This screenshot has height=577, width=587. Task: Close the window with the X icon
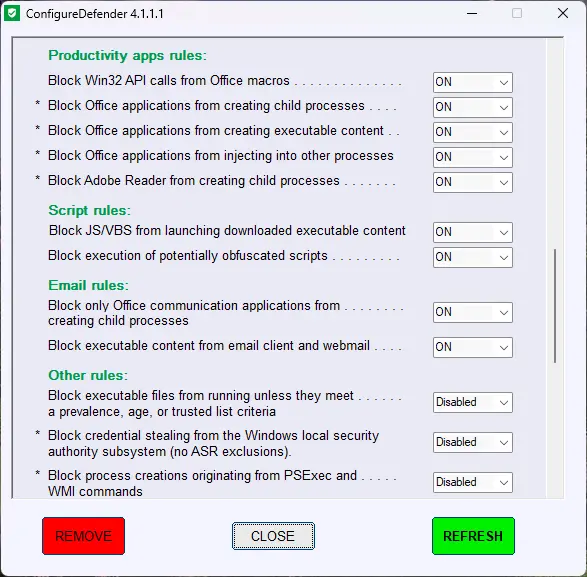(563, 13)
